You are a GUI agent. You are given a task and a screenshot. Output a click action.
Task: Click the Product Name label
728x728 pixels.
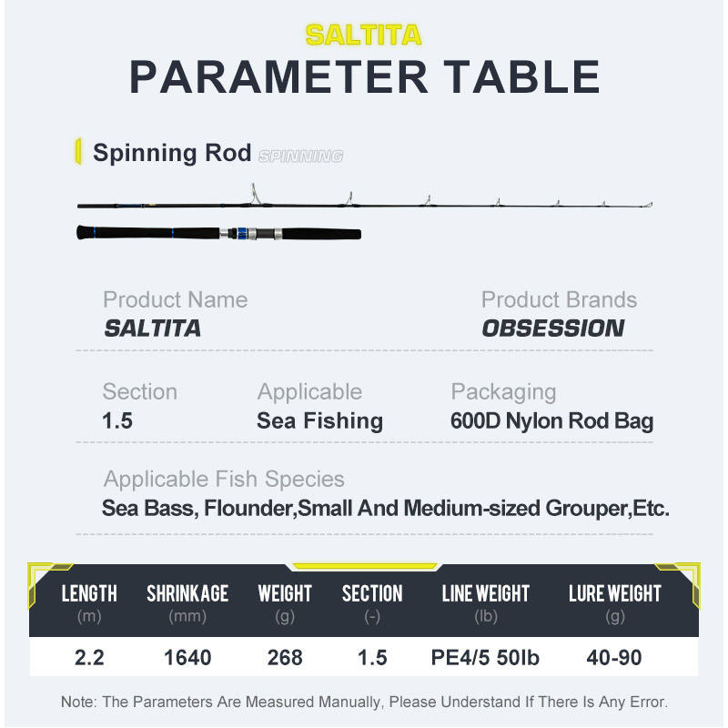point(175,299)
